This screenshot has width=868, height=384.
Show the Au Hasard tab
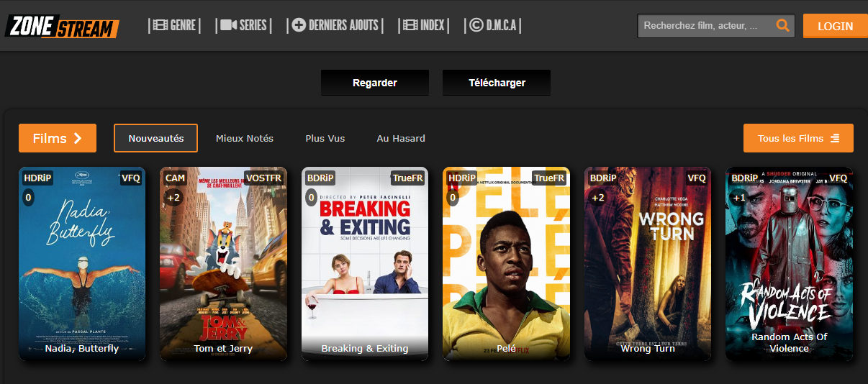coord(401,138)
